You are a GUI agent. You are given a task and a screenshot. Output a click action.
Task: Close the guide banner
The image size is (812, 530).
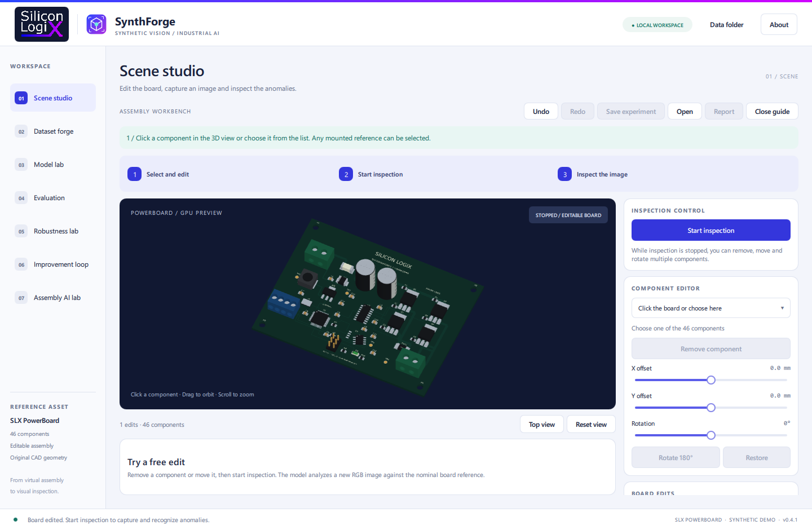click(772, 111)
